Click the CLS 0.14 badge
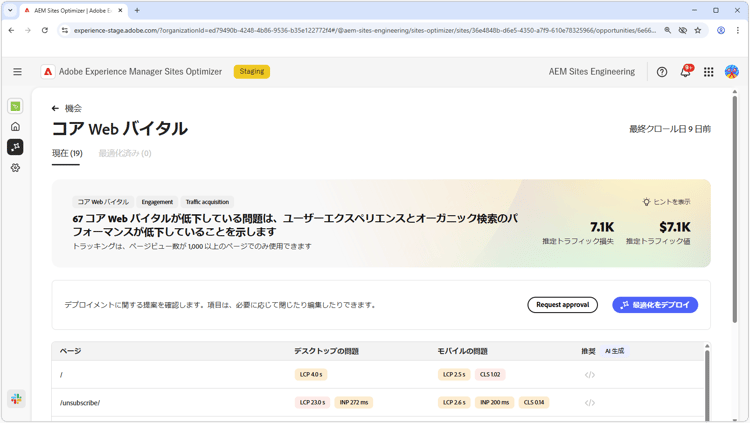This screenshot has height=423, width=750. pyautogui.click(x=534, y=403)
